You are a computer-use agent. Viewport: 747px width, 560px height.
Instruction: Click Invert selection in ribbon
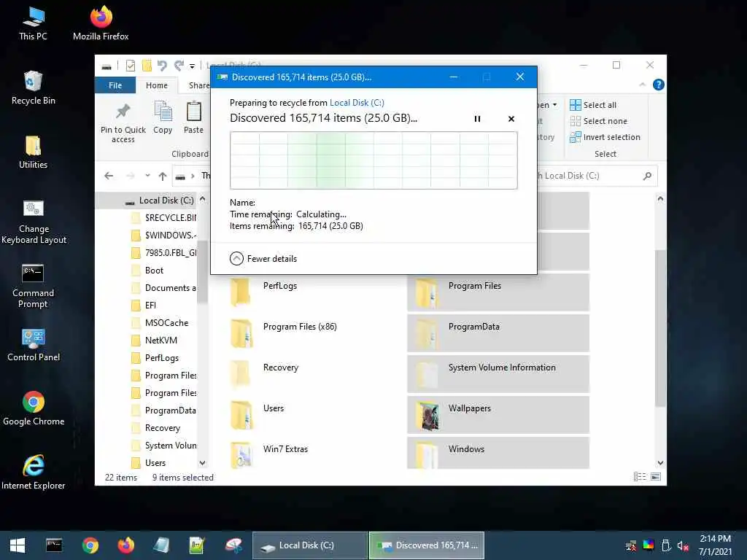tap(605, 137)
